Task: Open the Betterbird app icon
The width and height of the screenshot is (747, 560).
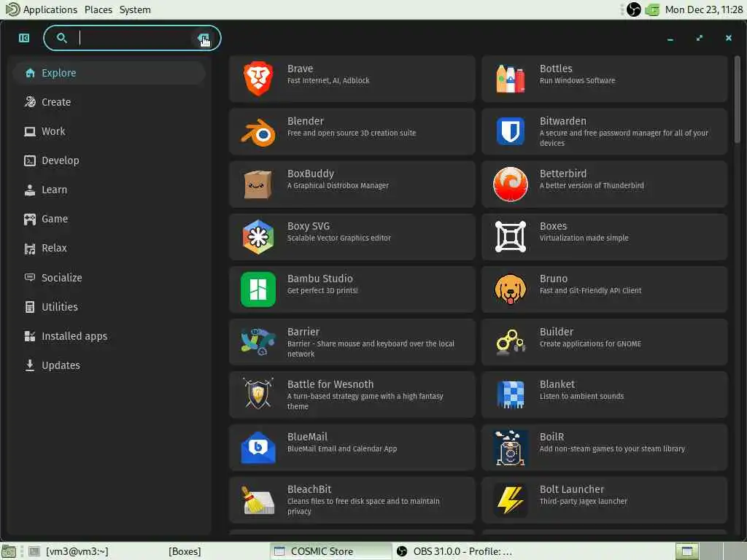Action: pyautogui.click(x=510, y=184)
